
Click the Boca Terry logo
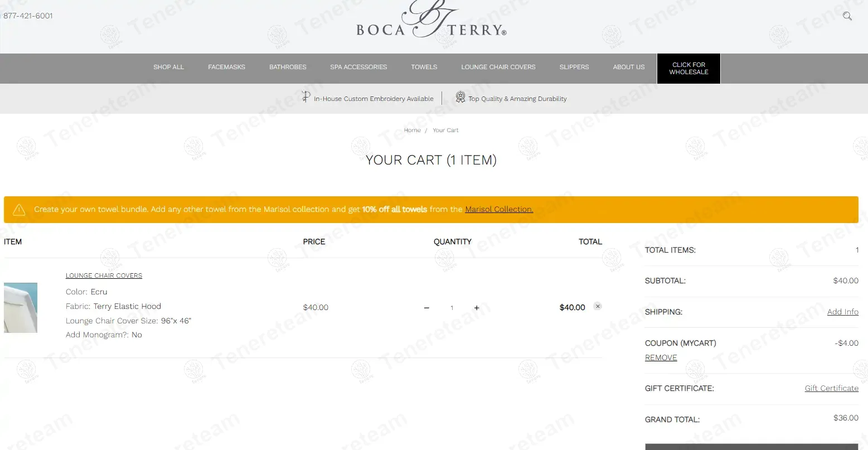[431, 20]
